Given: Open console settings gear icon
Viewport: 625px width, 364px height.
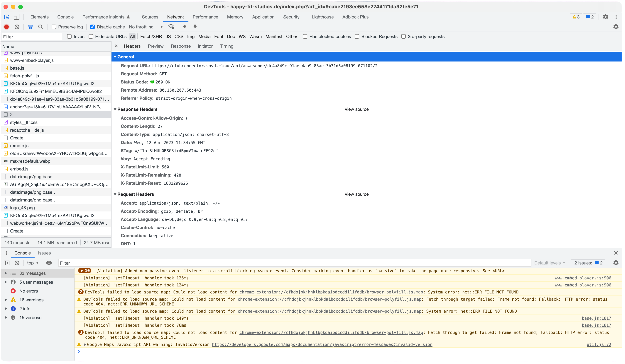Looking at the screenshot, I should coord(616,263).
